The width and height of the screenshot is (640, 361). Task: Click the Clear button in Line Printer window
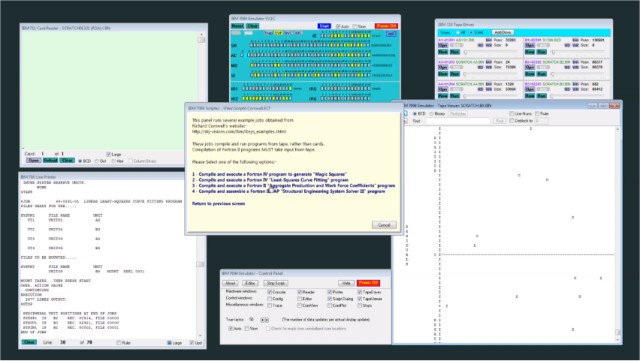(x=29, y=342)
